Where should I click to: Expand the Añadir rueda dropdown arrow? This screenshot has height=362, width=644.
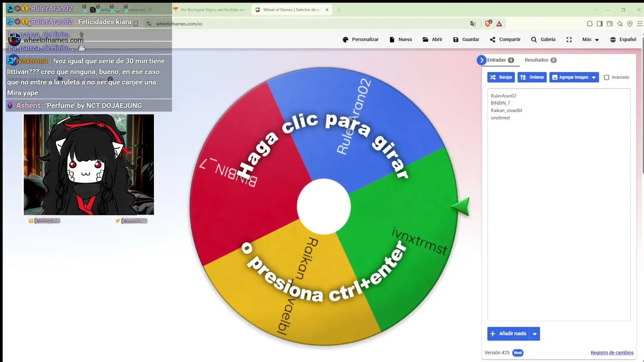(535, 333)
